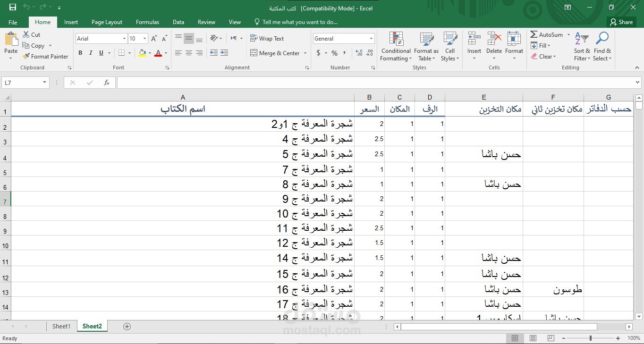Image resolution: width=644 pixels, height=344 pixels.
Task: Click the Save icon in the title bar
Action: coord(12,8)
